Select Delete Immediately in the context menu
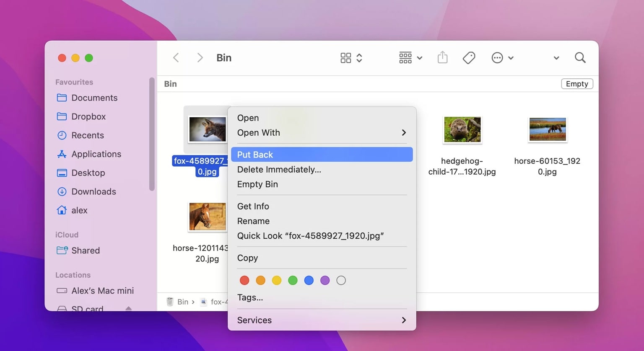 click(279, 169)
